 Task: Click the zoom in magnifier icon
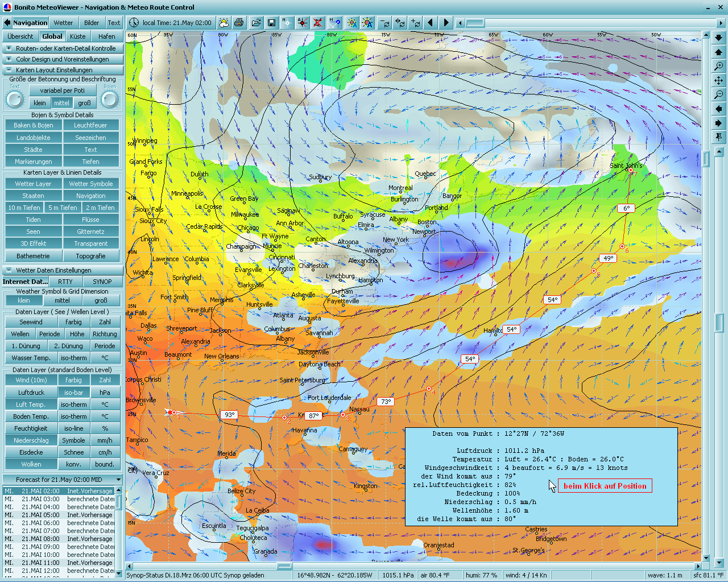719,67
